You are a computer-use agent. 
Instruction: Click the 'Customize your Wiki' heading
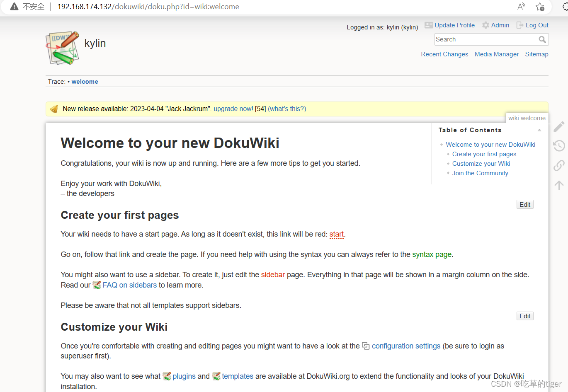[114, 327]
